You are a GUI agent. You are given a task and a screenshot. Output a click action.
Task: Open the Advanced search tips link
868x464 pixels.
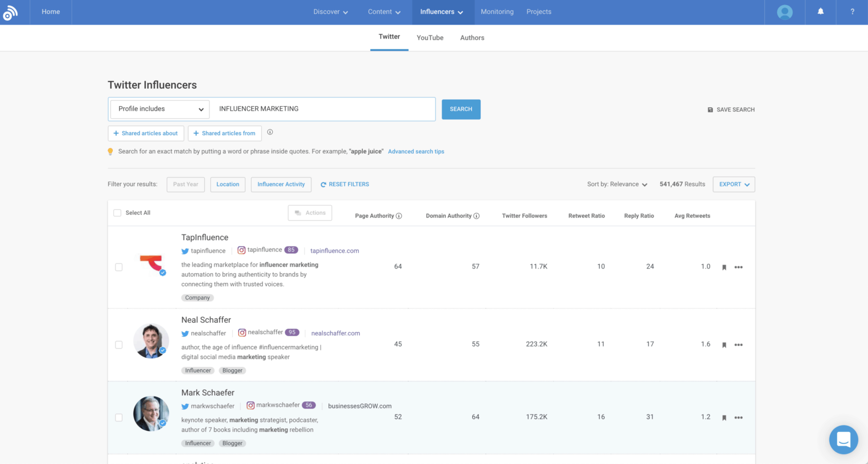coord(416,152)
